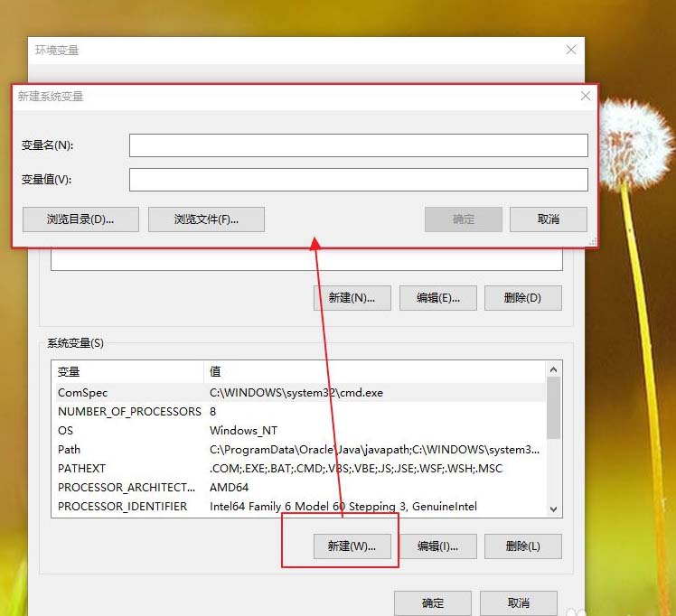Click the 变量值(V) input field

coord(358,179)
